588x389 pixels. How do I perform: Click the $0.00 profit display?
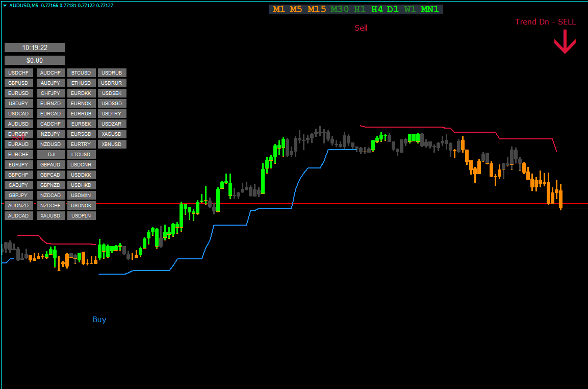pos(35,60)
